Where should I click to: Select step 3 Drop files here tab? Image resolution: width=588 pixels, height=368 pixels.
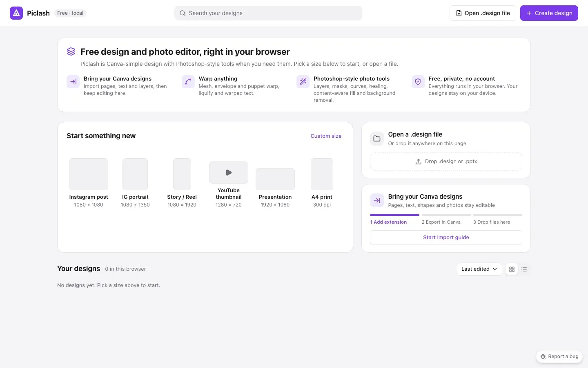click(x=492, y=222)
